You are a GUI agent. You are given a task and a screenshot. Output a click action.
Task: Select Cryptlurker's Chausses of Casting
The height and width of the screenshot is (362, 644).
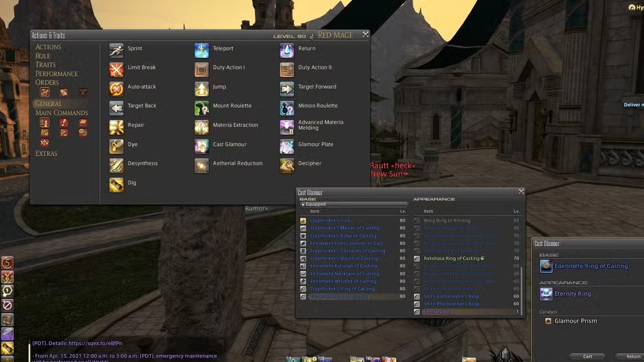pyautogui.click(x=353, y=251)
